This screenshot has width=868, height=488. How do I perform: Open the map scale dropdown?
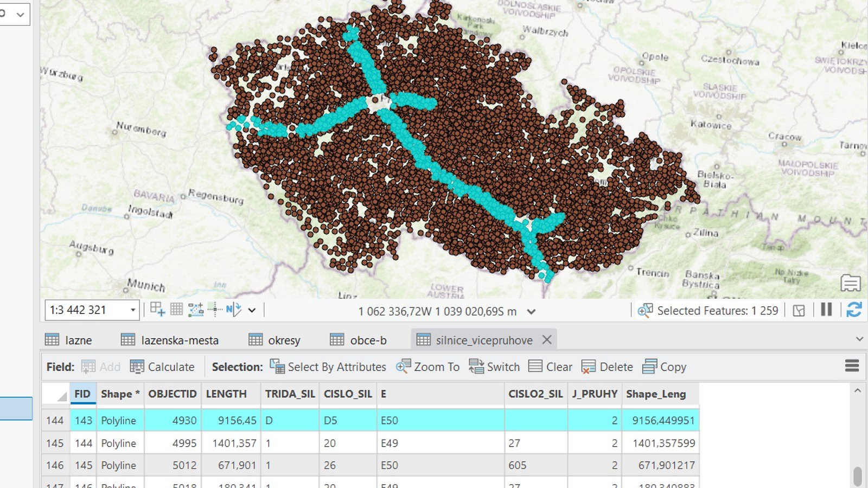(x=132, y=310)
